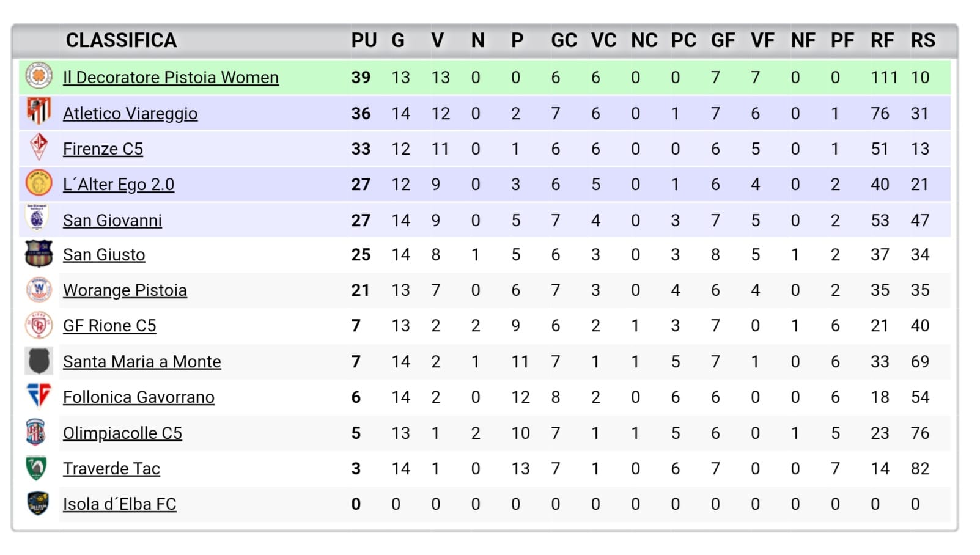Viewport: 980px width, 555px height.
Task: Open the GF Rione C5 team link
Action: pos(109,326)
